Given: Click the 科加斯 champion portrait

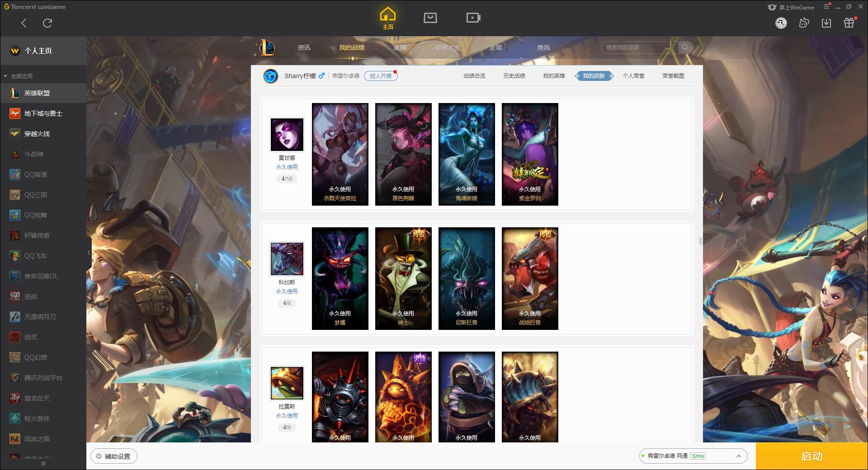Looking at the screenshot, I should click(287, 259).
